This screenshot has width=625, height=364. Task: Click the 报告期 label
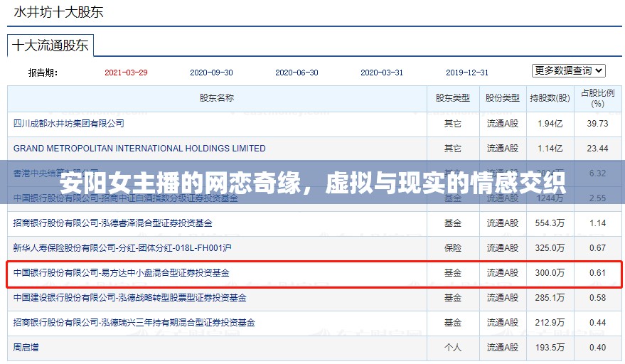[x=43, y=73]
